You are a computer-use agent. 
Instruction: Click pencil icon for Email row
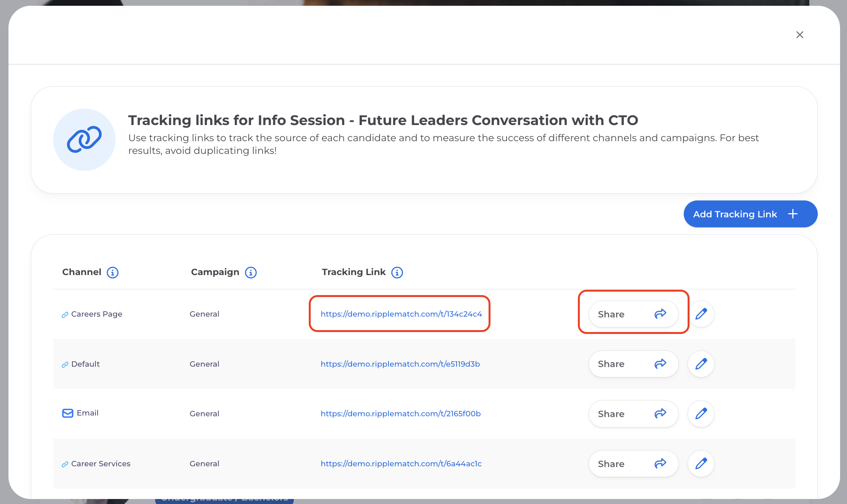(x=701, y=414)
